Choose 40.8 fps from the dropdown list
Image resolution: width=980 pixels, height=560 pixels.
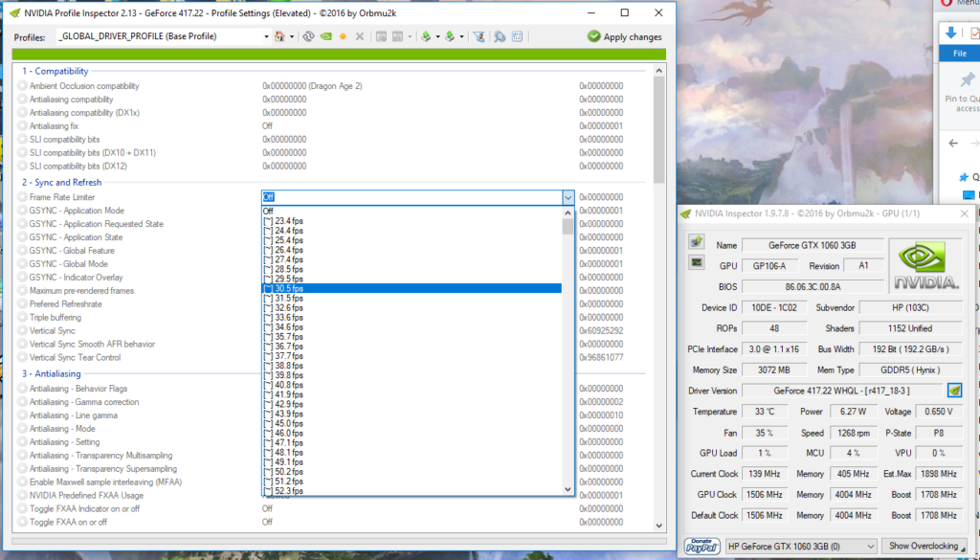pos(412,385)
